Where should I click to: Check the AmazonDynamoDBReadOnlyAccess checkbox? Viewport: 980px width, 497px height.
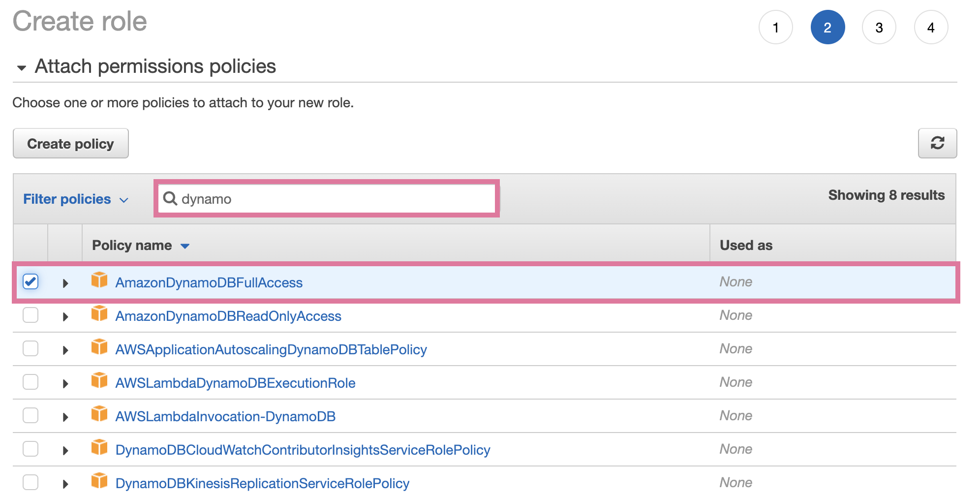tap(31, 315)
